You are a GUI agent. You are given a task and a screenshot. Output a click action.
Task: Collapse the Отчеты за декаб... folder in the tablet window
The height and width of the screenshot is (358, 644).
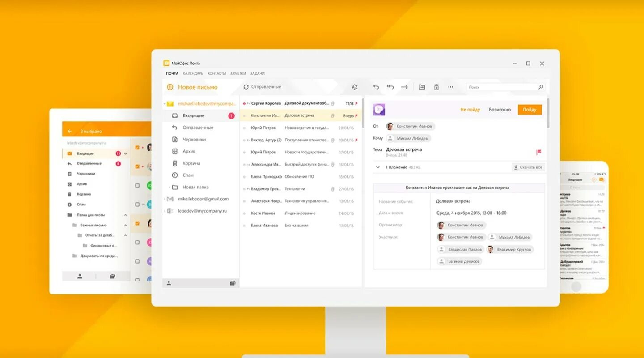click(x=126, y=235)
